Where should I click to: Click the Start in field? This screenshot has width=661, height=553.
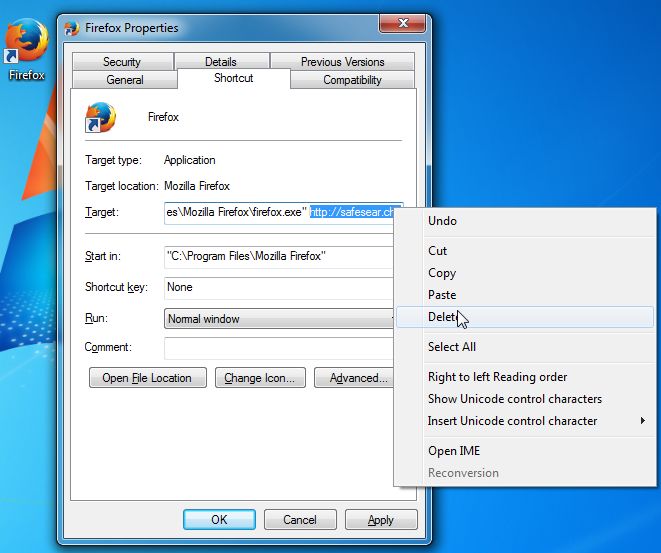click(278, 257)
